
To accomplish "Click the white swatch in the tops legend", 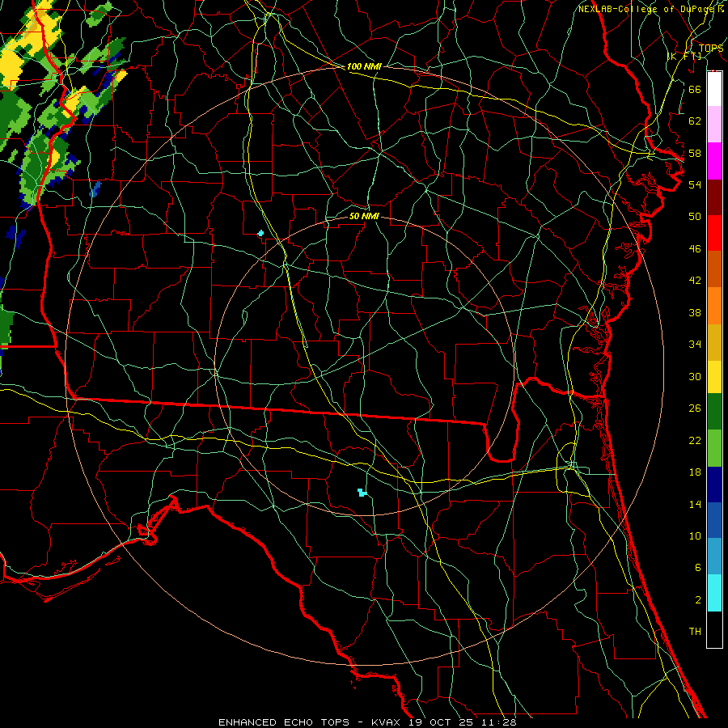I will point(714,89).
